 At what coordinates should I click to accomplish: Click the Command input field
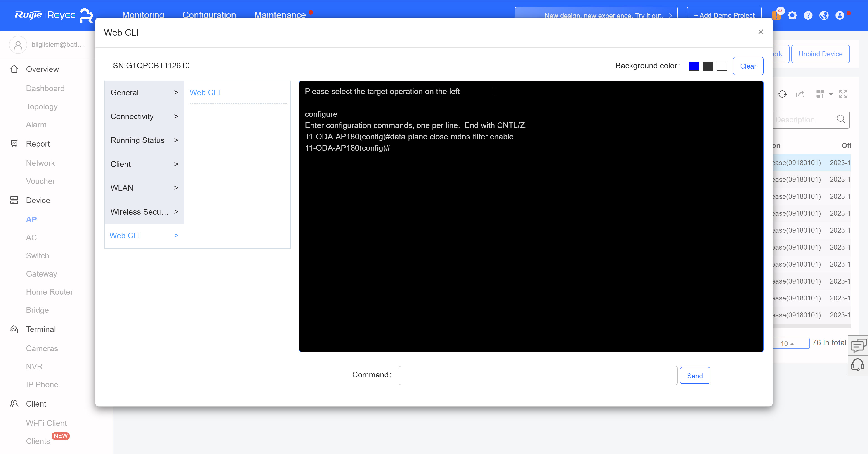(x=538, y=376)
